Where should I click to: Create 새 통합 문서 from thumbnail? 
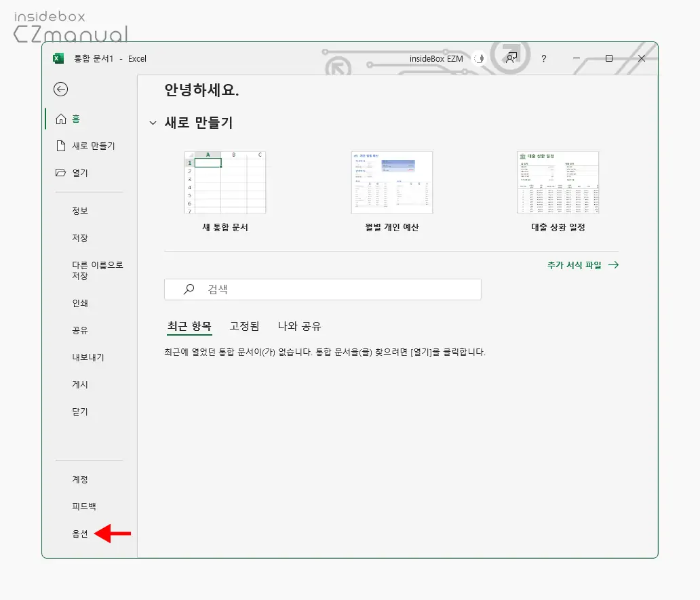click(225, 182)
